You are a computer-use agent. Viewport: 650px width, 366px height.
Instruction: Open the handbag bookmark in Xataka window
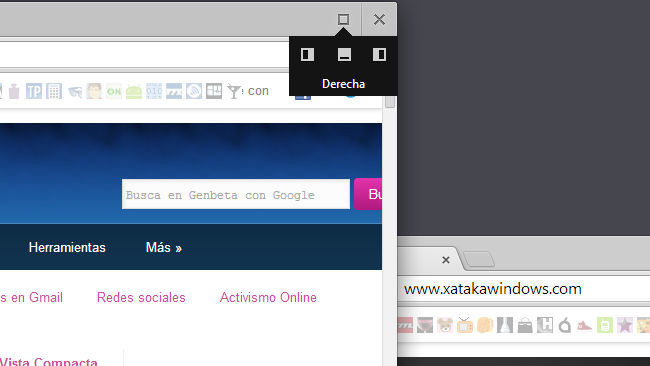pos(525,325)
